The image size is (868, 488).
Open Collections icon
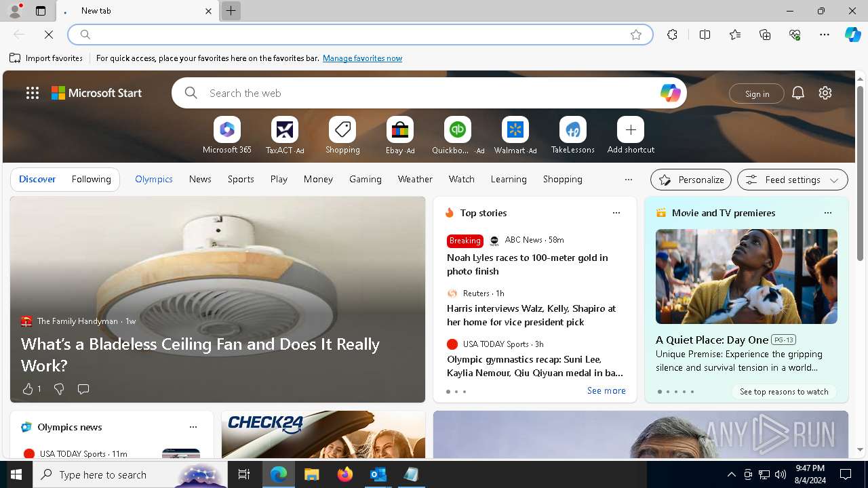[765, 35]
